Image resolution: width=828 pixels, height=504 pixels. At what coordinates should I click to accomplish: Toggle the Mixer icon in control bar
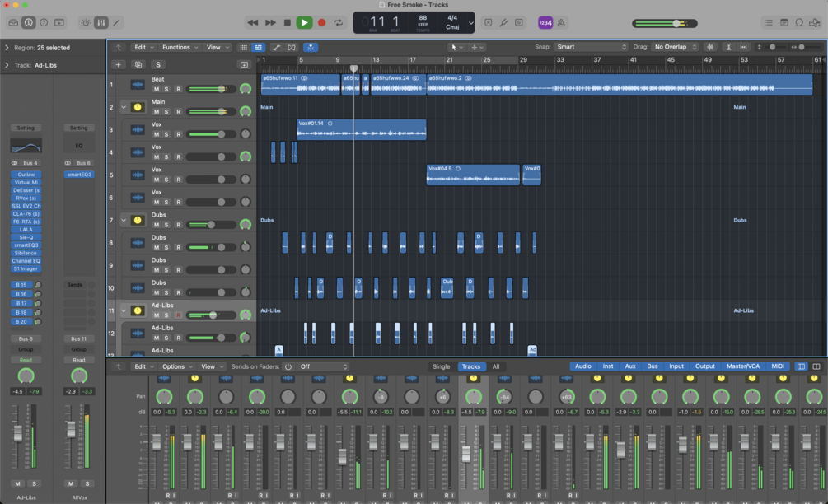(x=101, y=23)
